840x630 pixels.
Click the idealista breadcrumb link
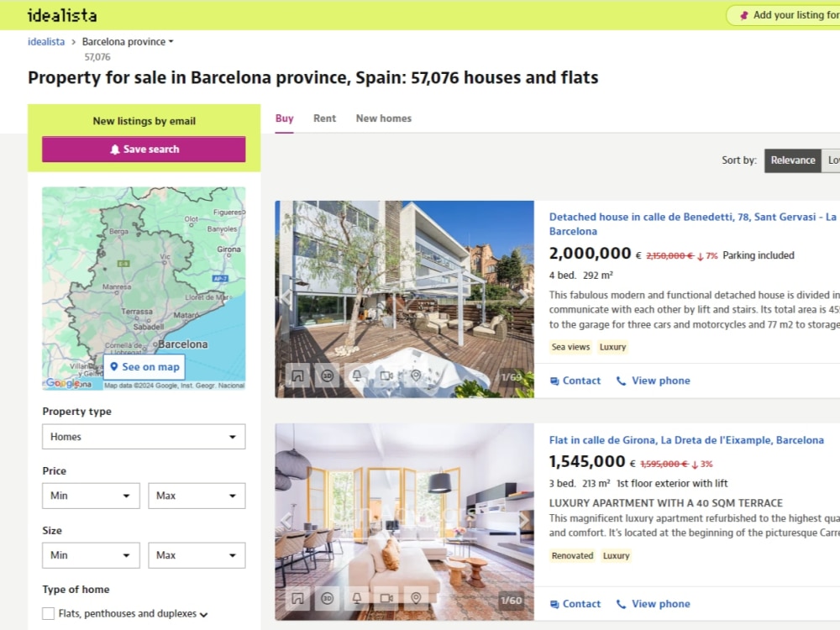tap(46, 42)
